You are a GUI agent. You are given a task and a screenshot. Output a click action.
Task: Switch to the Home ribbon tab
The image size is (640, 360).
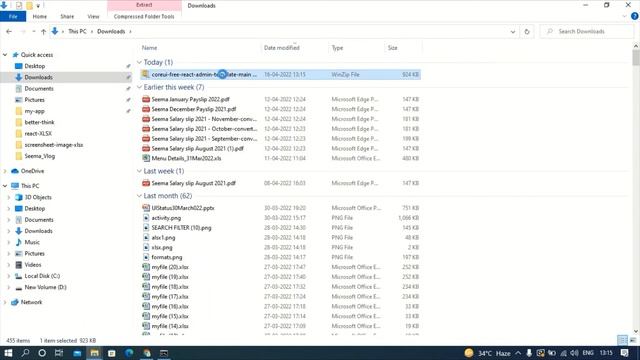[x=40, y=16]
